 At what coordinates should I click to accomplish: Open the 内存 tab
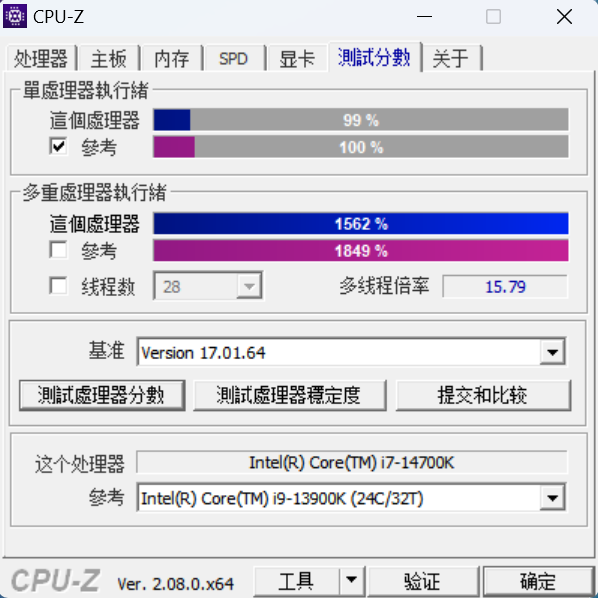point(172,59)
